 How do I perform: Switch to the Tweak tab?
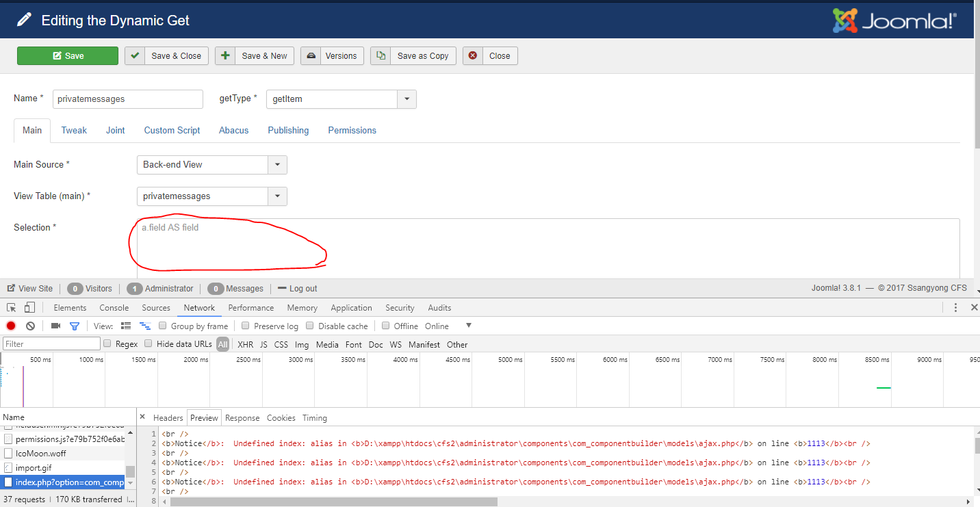(x=74, y=130)
